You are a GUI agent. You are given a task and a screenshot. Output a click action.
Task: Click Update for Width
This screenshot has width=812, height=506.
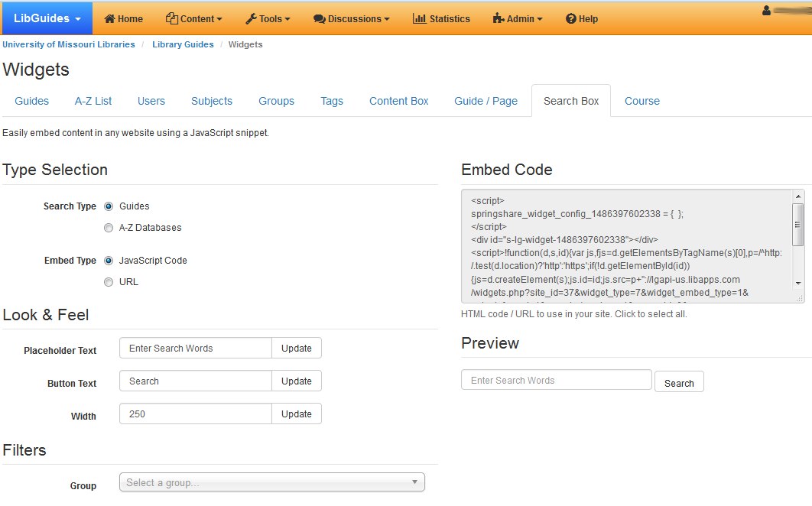(x=296, y=414)
